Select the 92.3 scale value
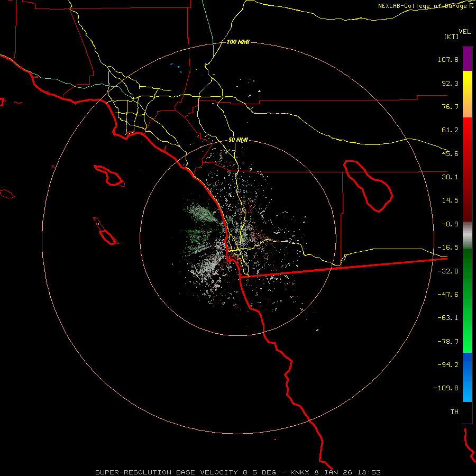476x476 pixels. [x=450, y=83]
